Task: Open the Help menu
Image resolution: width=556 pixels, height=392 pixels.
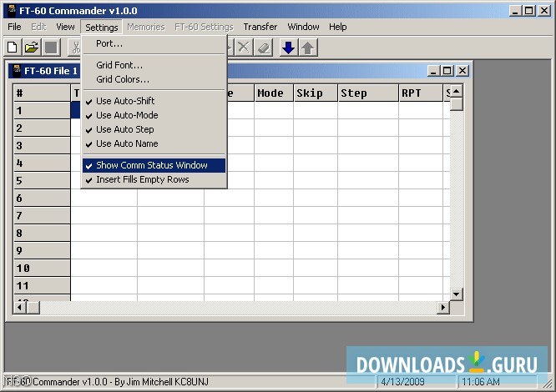Action: 337,27
